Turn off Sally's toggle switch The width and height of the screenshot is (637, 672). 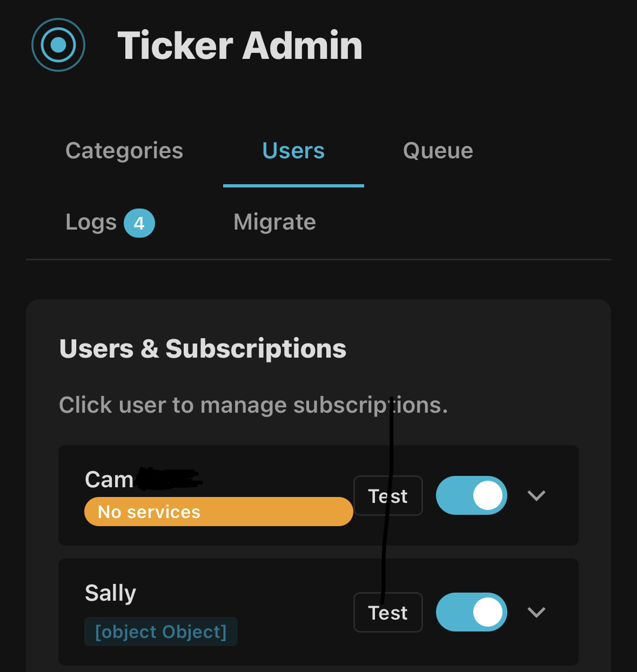[471, 612]
